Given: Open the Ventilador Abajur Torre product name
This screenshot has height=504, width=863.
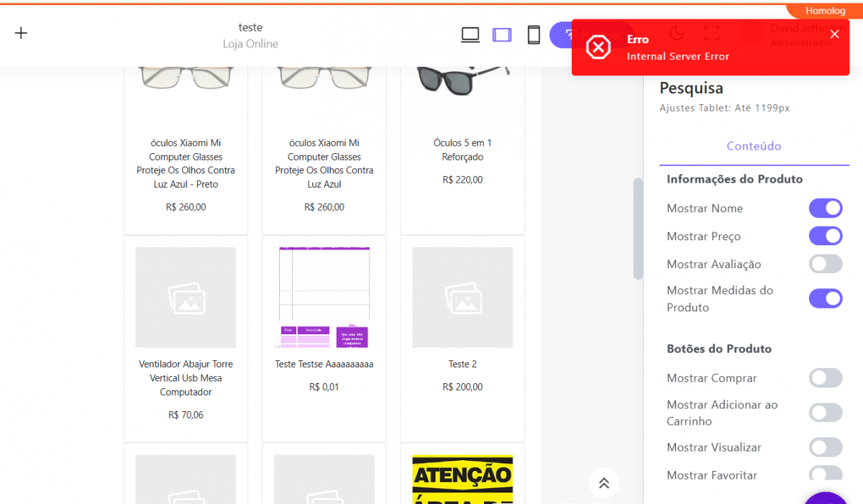Looking at the screenshot, I should point(186,378).
